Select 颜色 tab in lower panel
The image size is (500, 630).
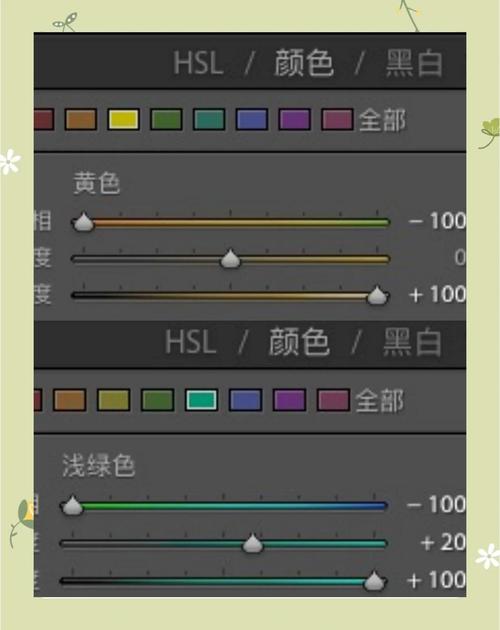299,342
